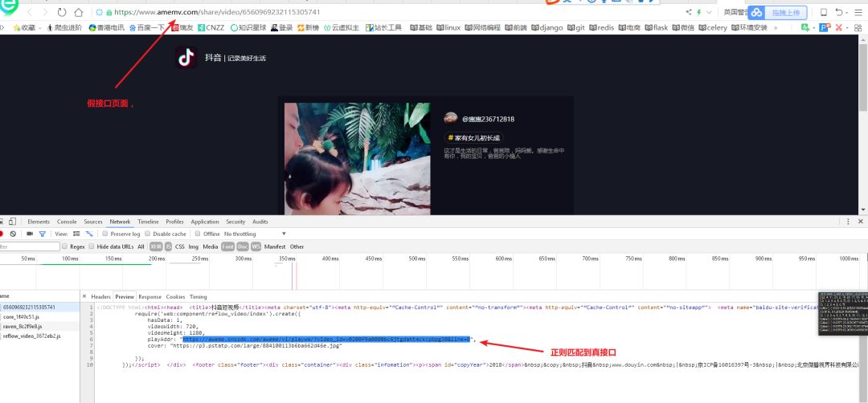Image resolution: width=868 pixels, height=403 pixels.
Task: Close the DevTools panel
Action: click(x=860, y=222)
